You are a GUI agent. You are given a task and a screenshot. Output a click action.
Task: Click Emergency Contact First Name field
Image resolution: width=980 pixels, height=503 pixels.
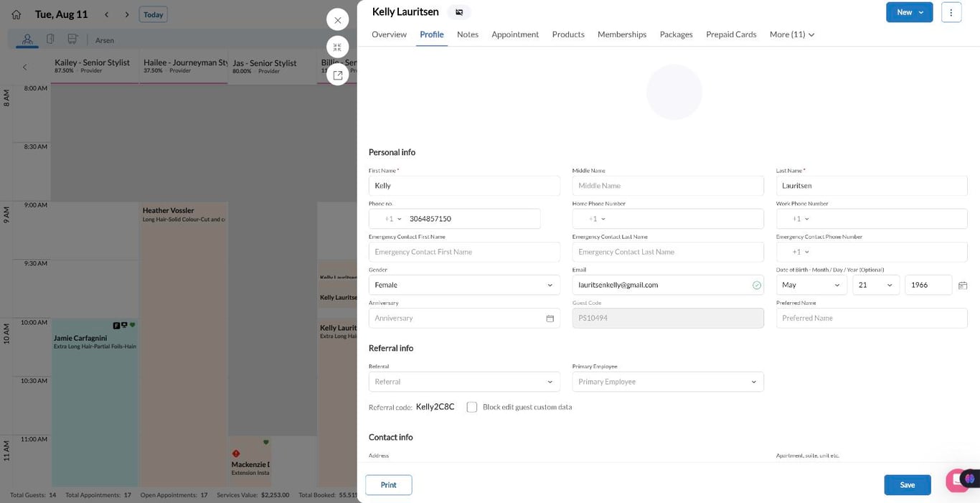pyautogui.click(x=464, y=252)
